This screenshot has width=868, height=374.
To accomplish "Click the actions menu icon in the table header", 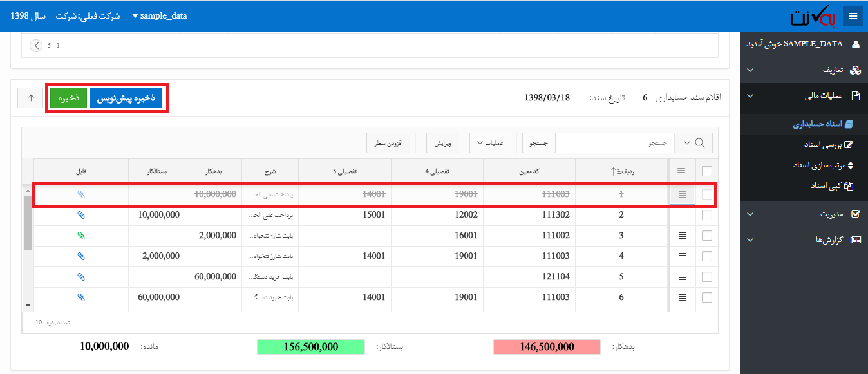I will 682,171.
